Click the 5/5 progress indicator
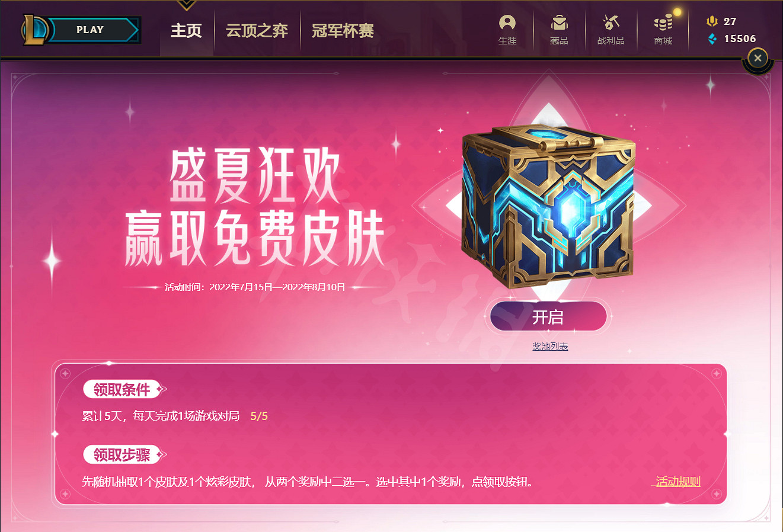This screenshot has height=532, width=783. coord(259,416)
